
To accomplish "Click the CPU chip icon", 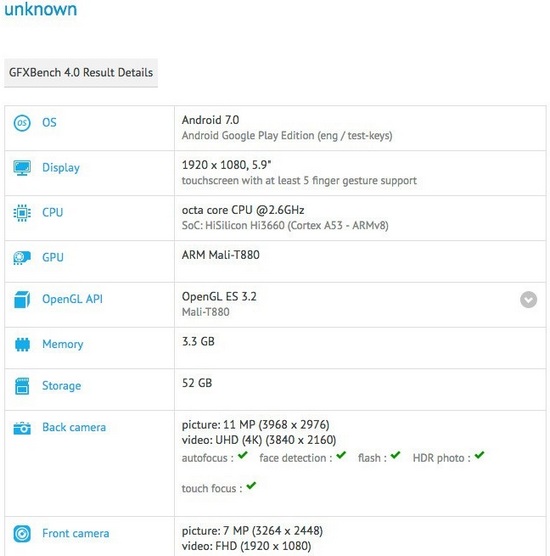I will (22, 213).
